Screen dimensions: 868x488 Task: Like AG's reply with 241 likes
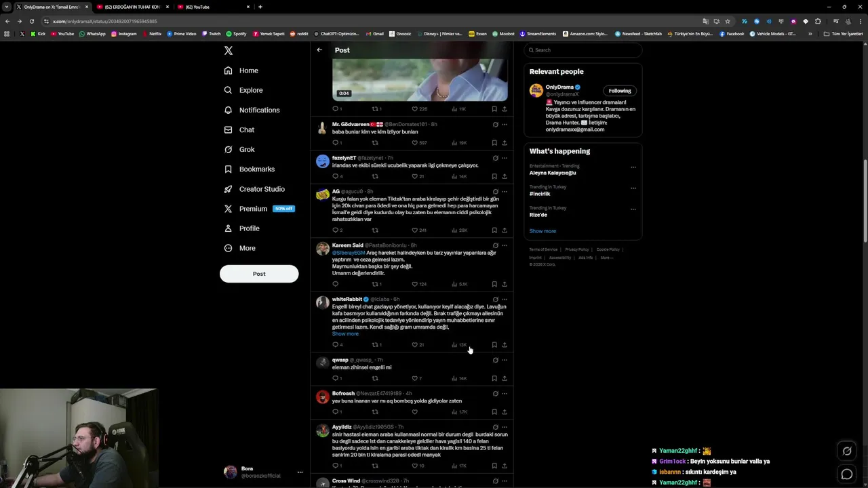(x=415, y=230)
